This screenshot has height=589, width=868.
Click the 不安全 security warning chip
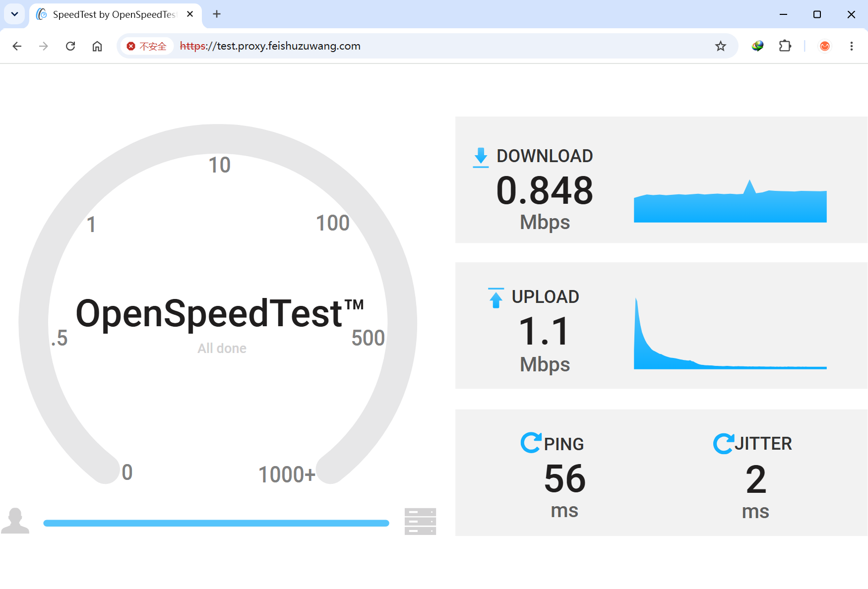(147, 46)
